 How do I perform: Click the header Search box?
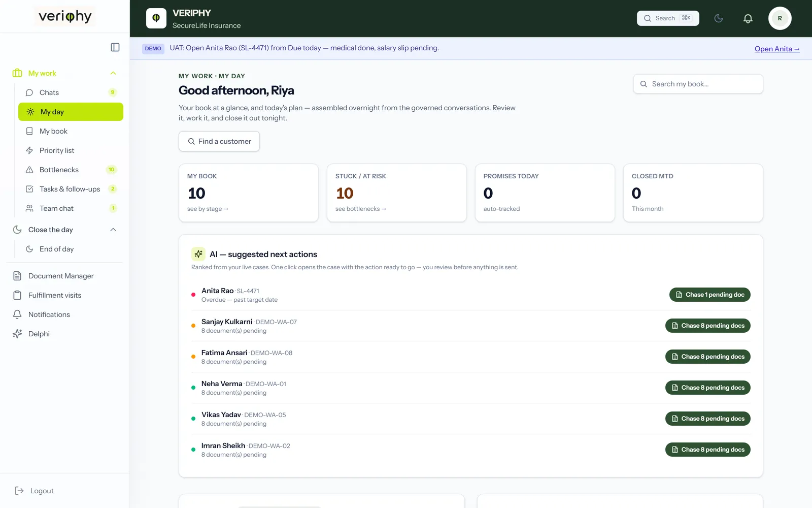pyautogui.click(x=668, y=18)
